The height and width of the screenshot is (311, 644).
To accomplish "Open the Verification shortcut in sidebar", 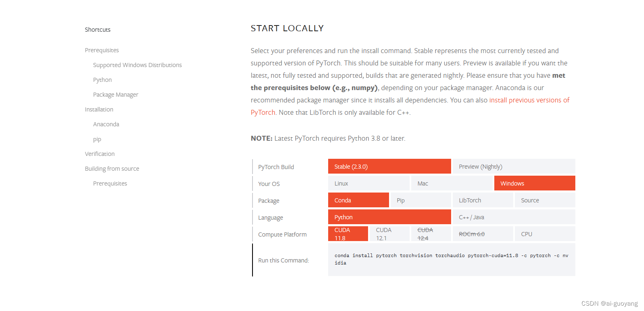I will [x=100, y=154].
